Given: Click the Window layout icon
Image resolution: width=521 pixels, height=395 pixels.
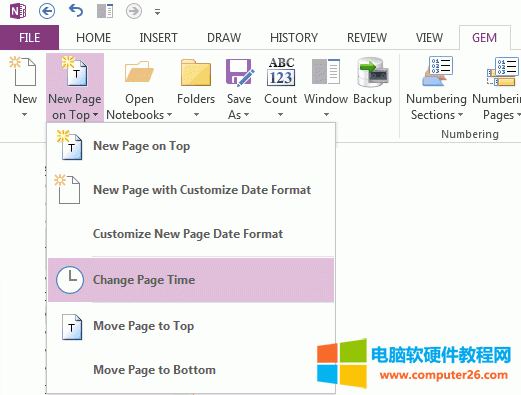Looking at the screenshot, I should point(326,71).
